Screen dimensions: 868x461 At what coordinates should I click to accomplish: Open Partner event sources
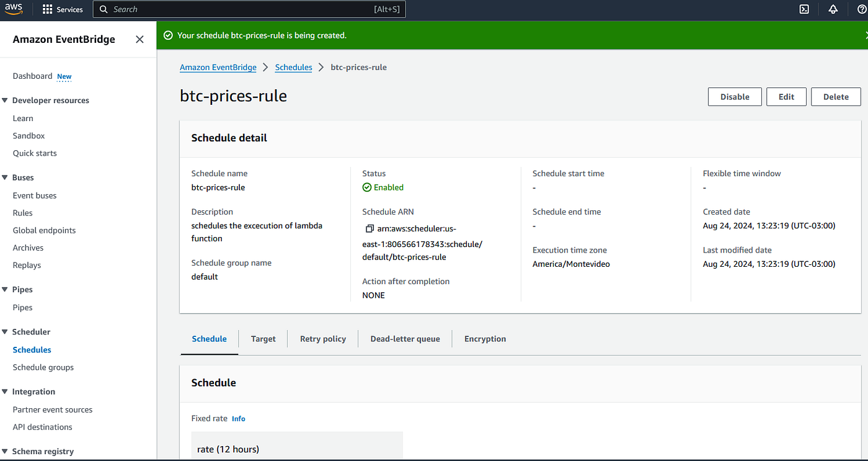(x=53, y=410)
